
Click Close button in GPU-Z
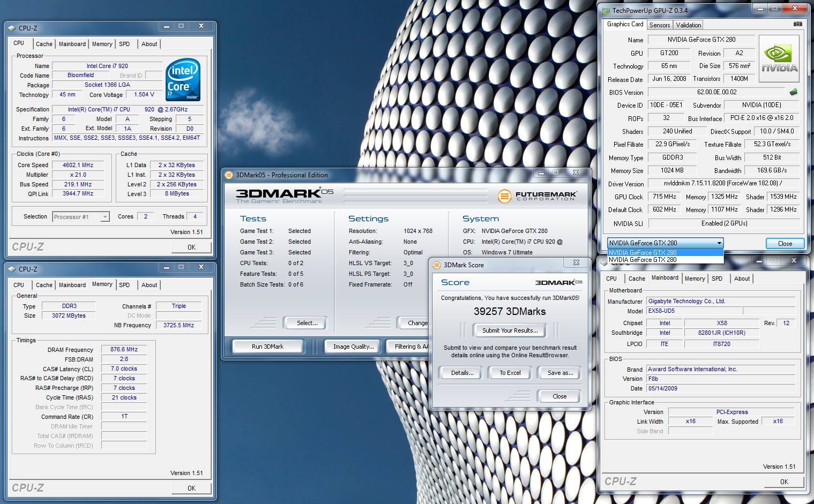coord(785,244)
